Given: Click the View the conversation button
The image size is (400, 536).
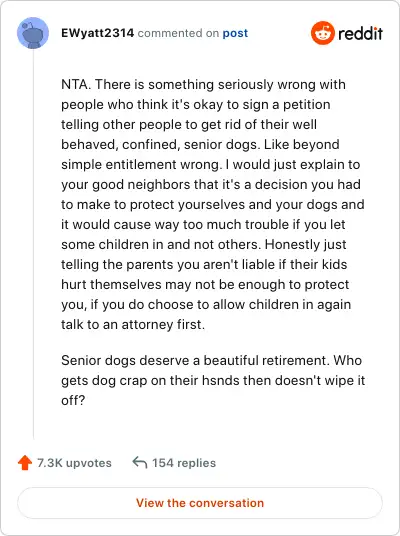Looking at the screenshot, I should click(x=200, y=503).
